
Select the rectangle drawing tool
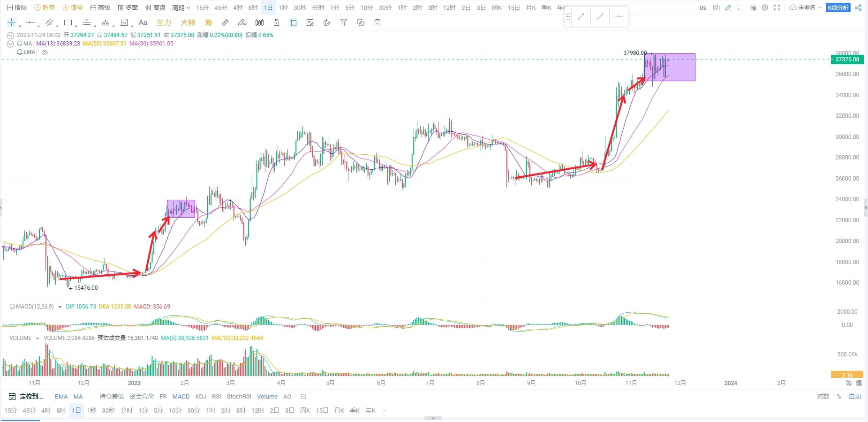(x=68, y=23)
